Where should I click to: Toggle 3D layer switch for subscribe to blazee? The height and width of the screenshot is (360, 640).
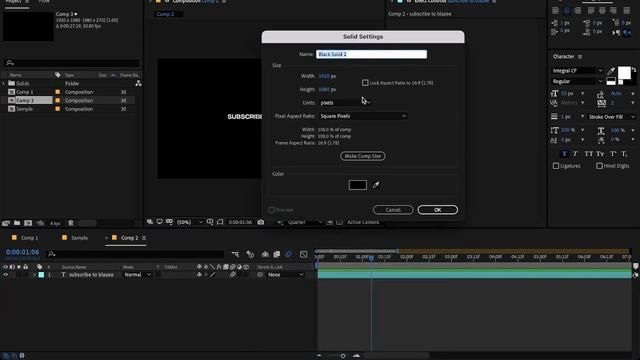[x=246, y=275]
